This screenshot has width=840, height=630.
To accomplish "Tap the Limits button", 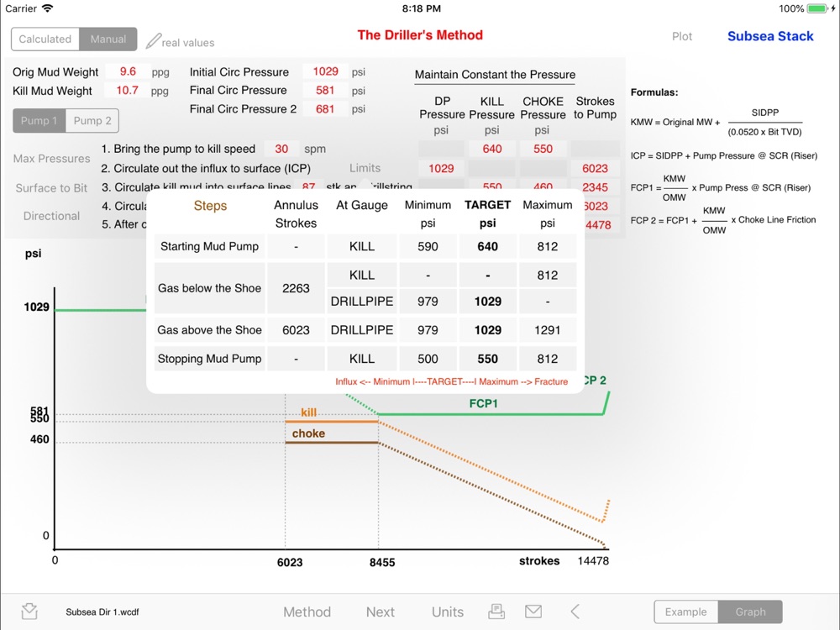I will click(365, 168).
